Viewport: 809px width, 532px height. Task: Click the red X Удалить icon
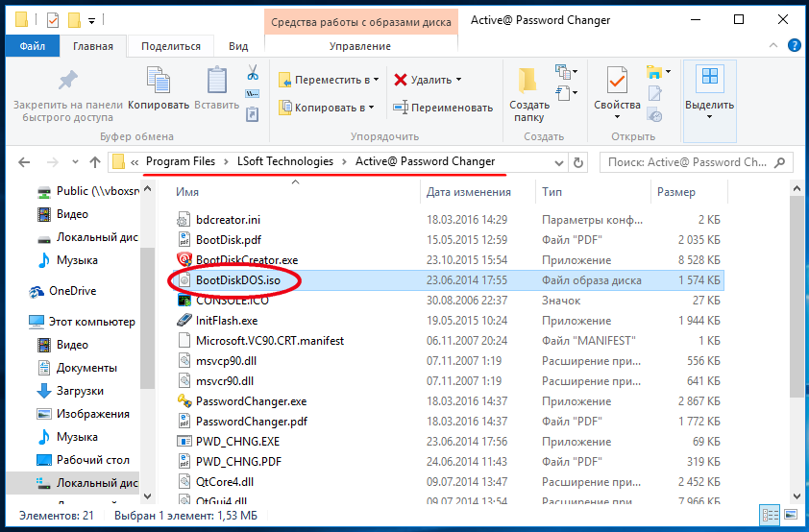click(x=401, y=81)
